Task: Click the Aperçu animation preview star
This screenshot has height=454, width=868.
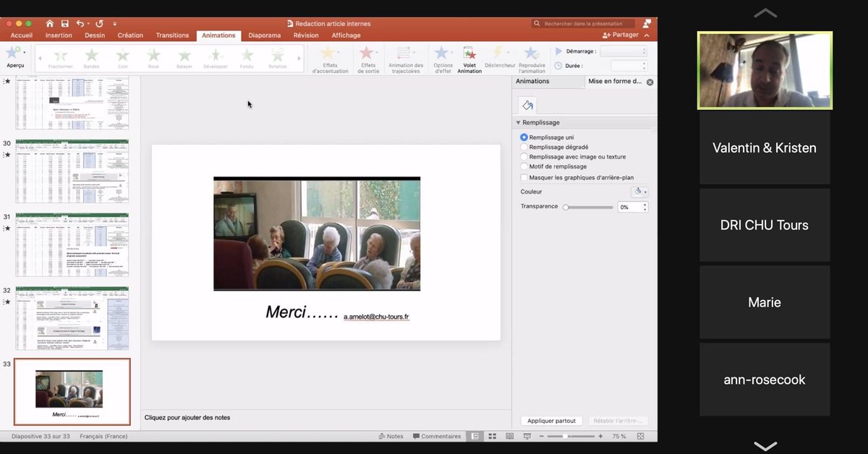Action: 12,53
